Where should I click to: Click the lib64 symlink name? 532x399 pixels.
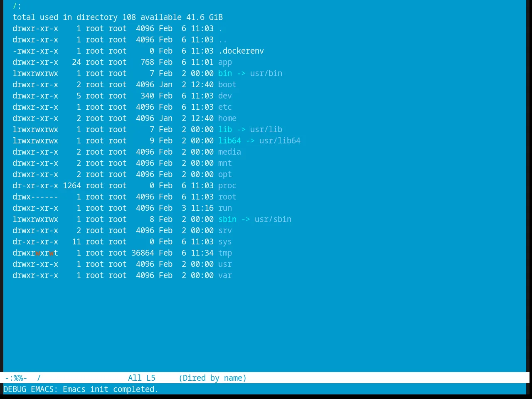click(x=229, y=140)
